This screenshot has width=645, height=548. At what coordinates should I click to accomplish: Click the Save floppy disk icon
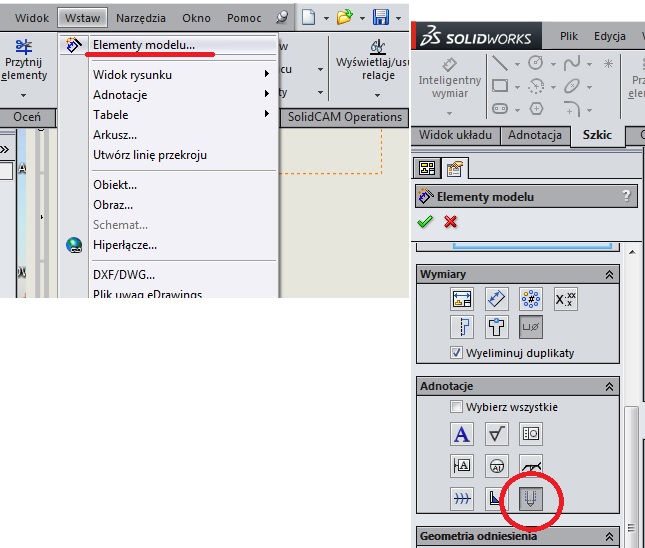[381, 17]
